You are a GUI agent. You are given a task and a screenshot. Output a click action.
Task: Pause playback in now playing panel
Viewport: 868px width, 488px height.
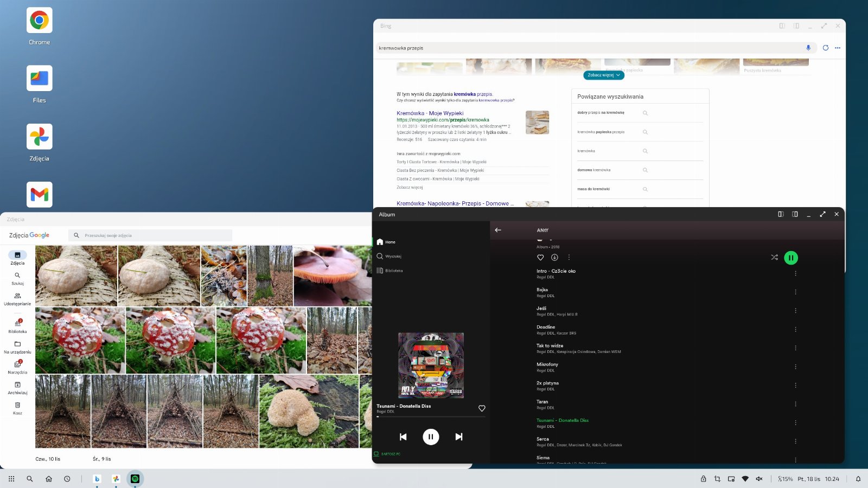tap(431, 436)
